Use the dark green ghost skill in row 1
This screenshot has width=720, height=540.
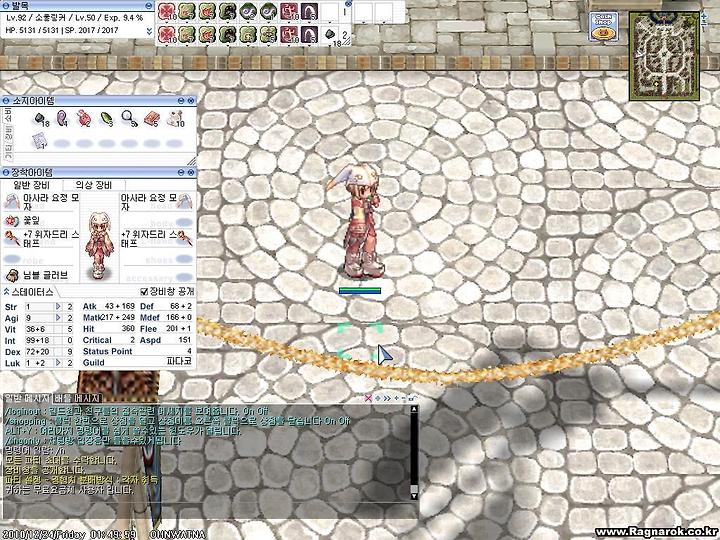point(227,12)
